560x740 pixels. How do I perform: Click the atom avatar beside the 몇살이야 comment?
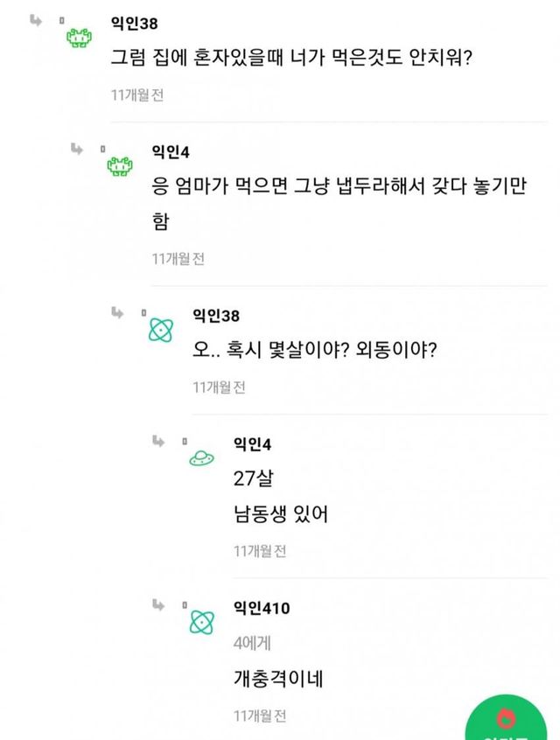tap(161, 329)
